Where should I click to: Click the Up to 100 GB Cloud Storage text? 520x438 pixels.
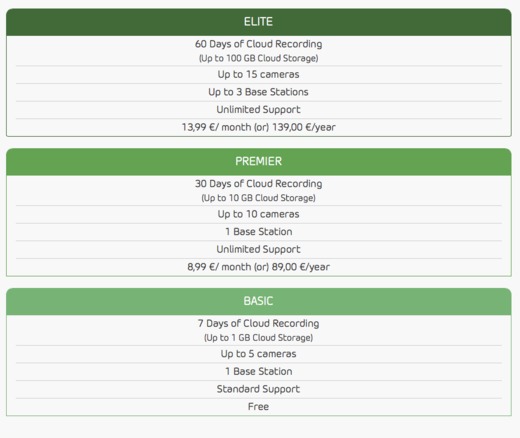coord(259,58)
